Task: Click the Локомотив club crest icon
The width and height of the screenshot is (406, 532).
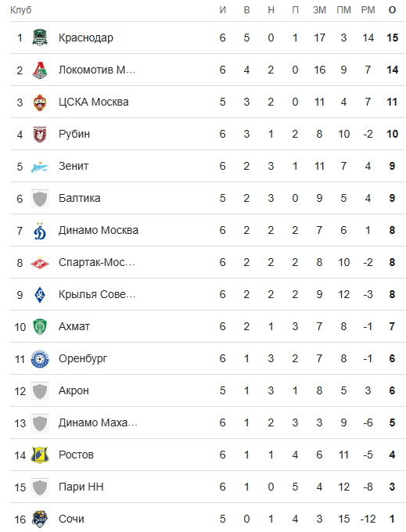Action: pos(40,70)
